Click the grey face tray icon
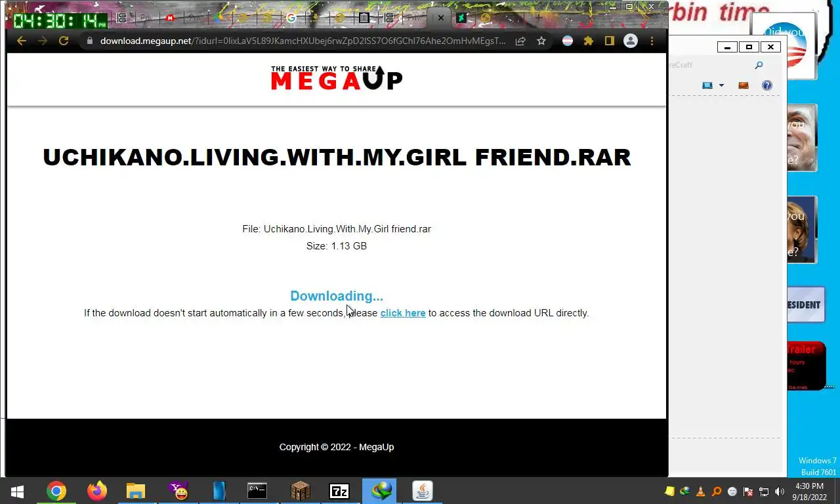 coord(732,492)
